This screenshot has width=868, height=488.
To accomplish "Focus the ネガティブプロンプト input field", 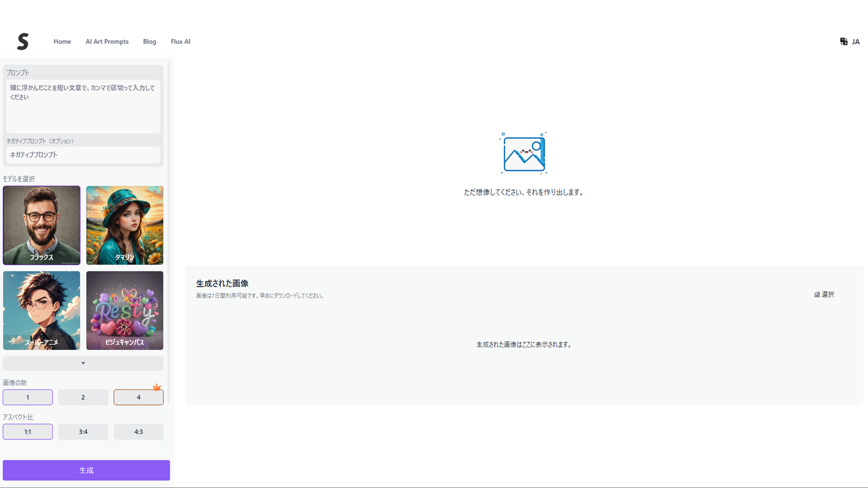I will (83, 155).
